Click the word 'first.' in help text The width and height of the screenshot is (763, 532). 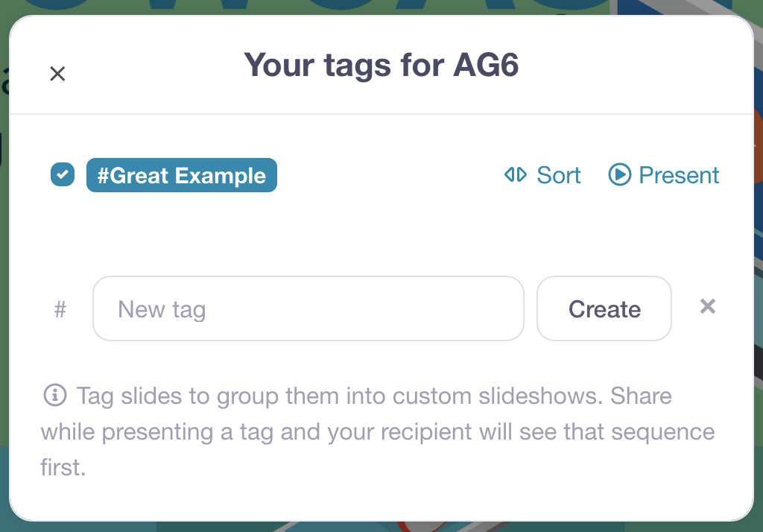63,468
